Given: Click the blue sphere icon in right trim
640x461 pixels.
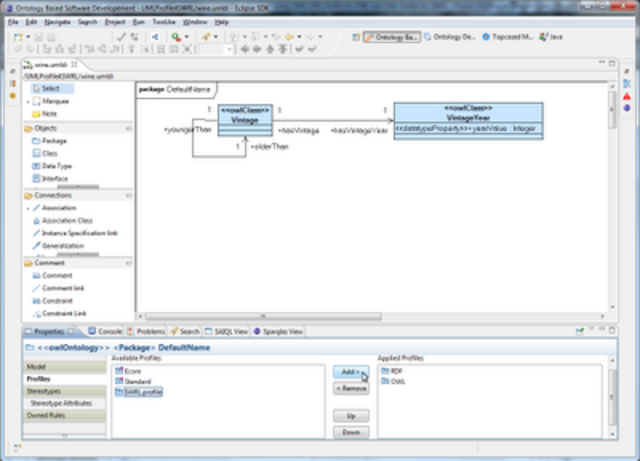Looking at the screenshot, I should (627, 108).
